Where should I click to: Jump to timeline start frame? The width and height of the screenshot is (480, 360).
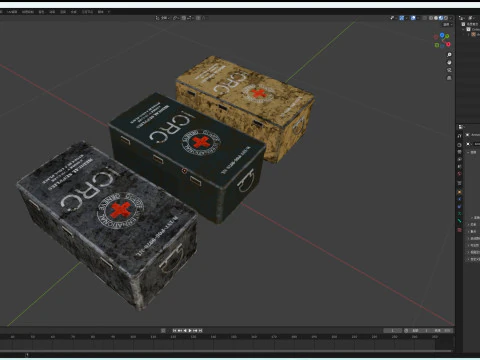tap(174, 331)
